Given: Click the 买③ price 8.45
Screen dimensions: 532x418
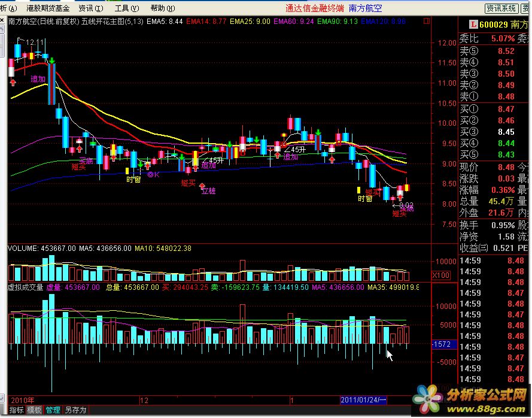Looking at the screenshot, I should pos(506,132).
